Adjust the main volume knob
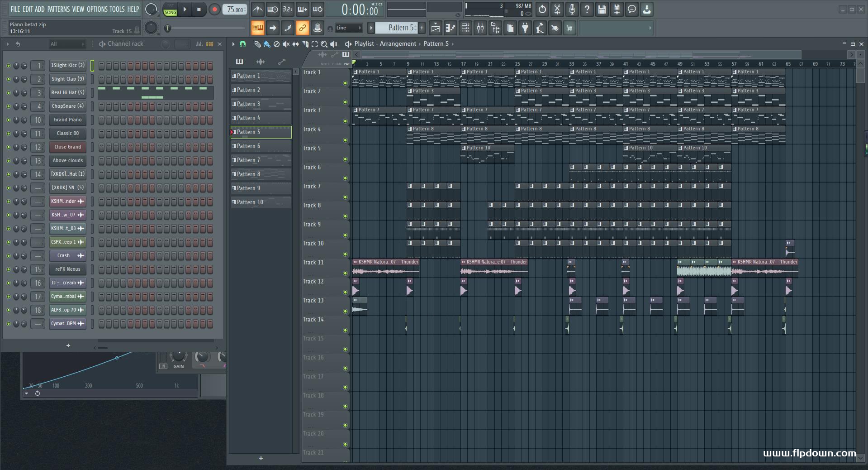The height and width of the screenshot is (470, 868). (151, 9)
